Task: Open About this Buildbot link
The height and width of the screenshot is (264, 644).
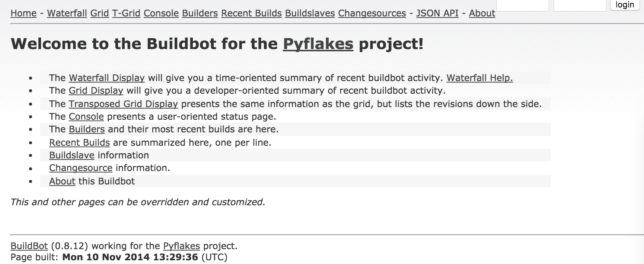Action: point(62,181)
